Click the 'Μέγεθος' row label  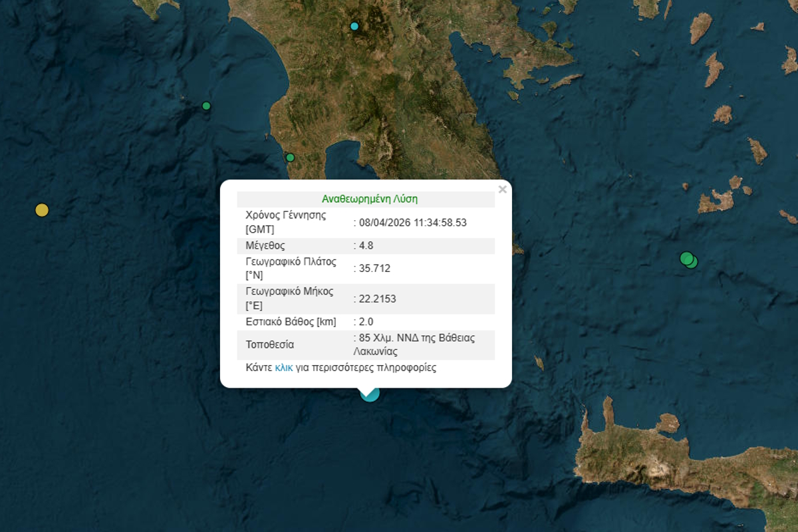[x=265, y=245]
